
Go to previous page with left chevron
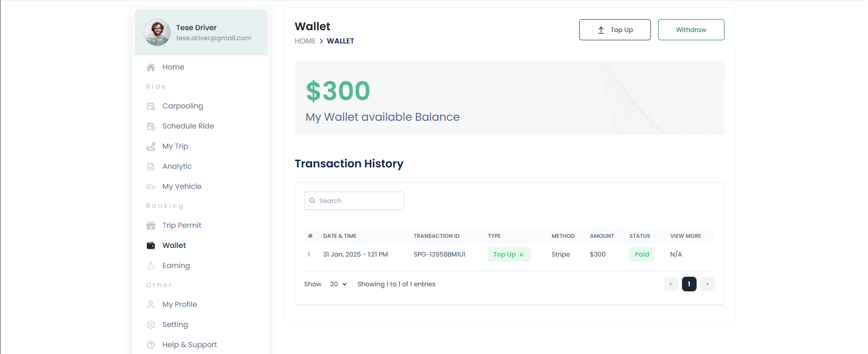[x=671, y=284]
